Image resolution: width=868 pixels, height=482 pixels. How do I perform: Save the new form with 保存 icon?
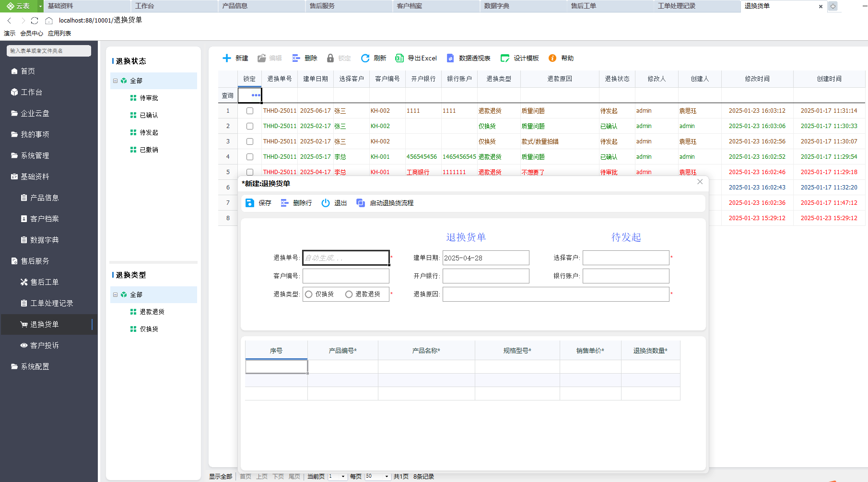pos(250,203)
